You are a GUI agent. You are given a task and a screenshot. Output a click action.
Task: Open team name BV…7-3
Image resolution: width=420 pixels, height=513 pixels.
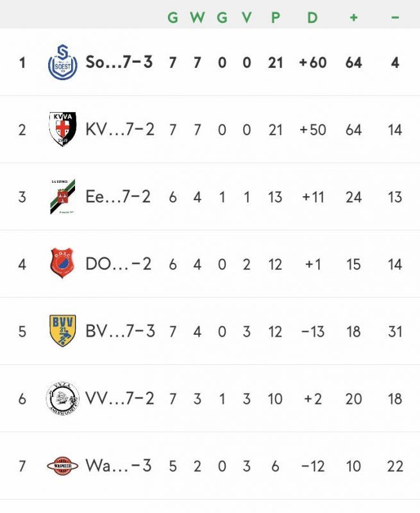120,331
